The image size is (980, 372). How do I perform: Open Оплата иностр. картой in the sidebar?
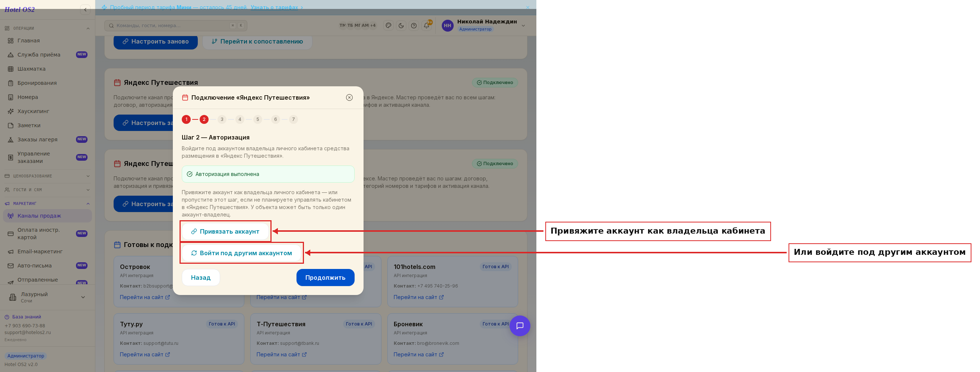point(48,234)
